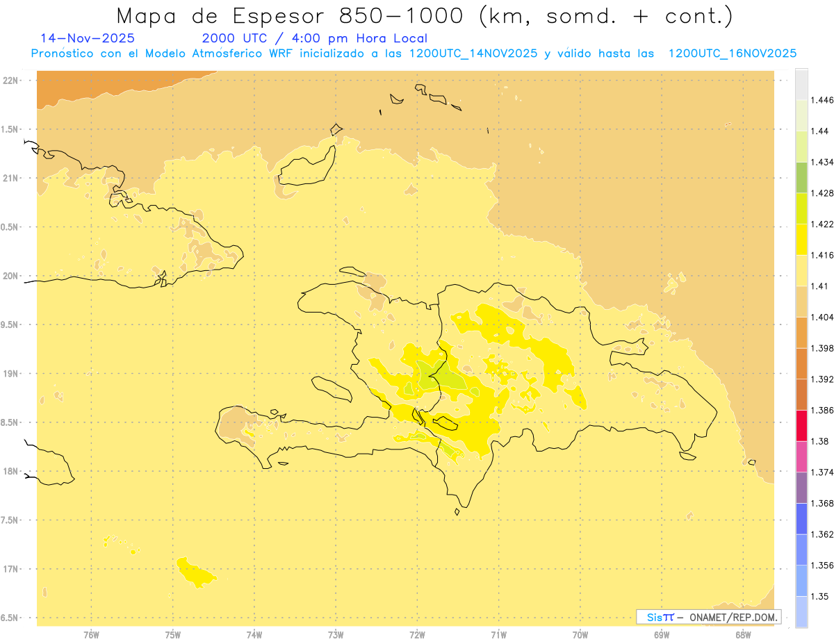Click the legend value 1.428
This screenshot has height=644, width=834.
[823, 193]
